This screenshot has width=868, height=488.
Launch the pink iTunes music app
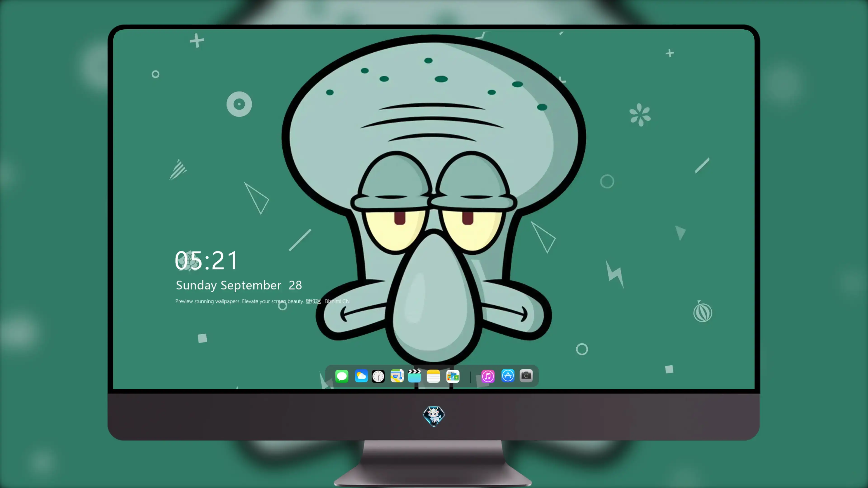point(488,376)
